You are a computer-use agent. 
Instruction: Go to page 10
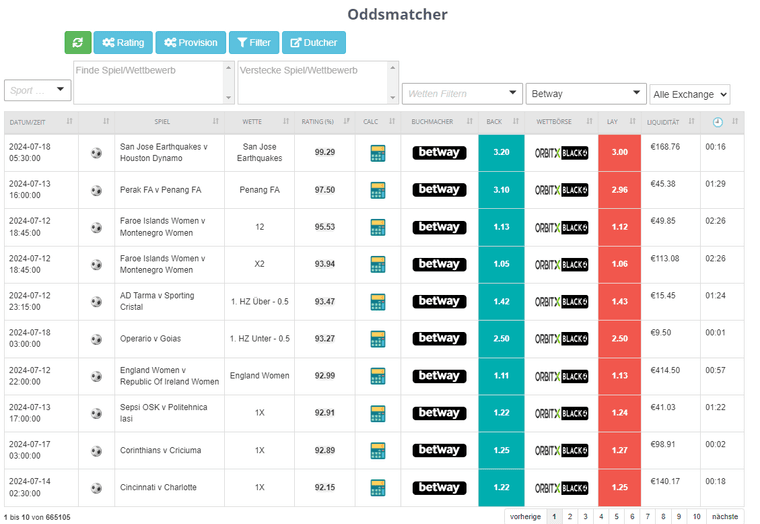pos(697,517)
